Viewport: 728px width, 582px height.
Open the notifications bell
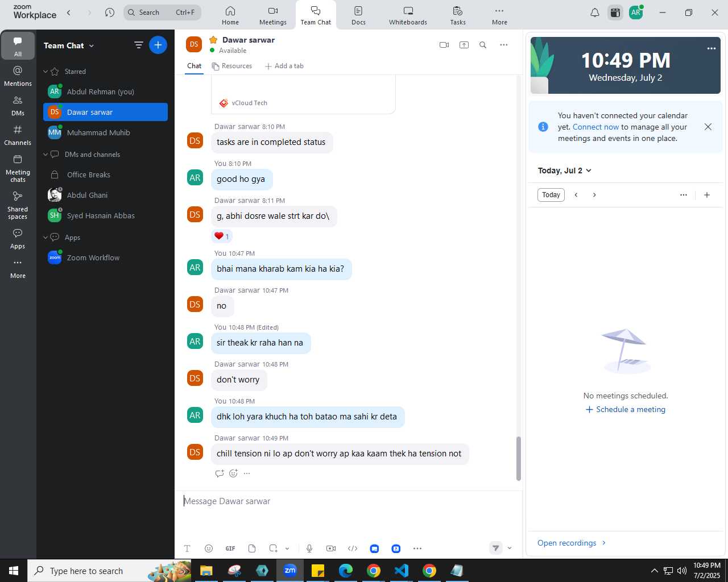point(595,13)
